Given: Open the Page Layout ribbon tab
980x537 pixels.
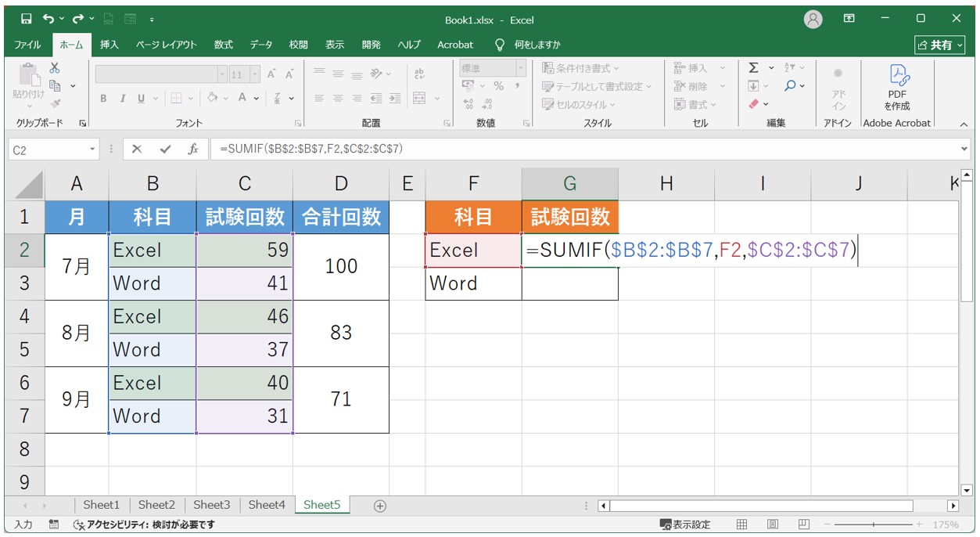Looking at the screenshot, I should click(167, 45).
